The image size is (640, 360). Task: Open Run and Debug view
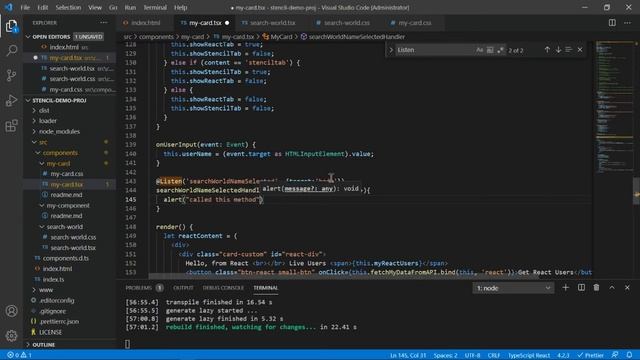(11, 100)
